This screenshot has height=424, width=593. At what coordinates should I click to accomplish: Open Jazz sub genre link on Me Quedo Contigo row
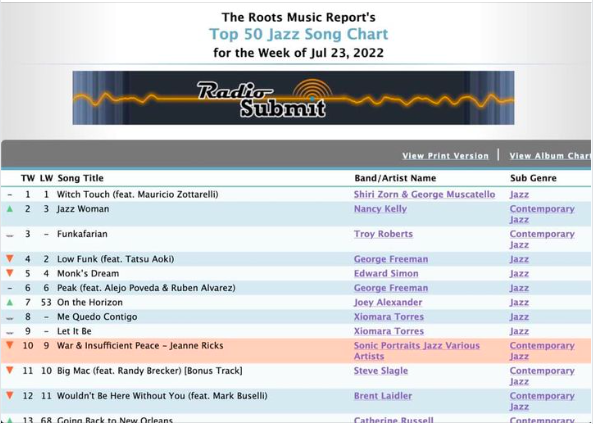(519, 317)
